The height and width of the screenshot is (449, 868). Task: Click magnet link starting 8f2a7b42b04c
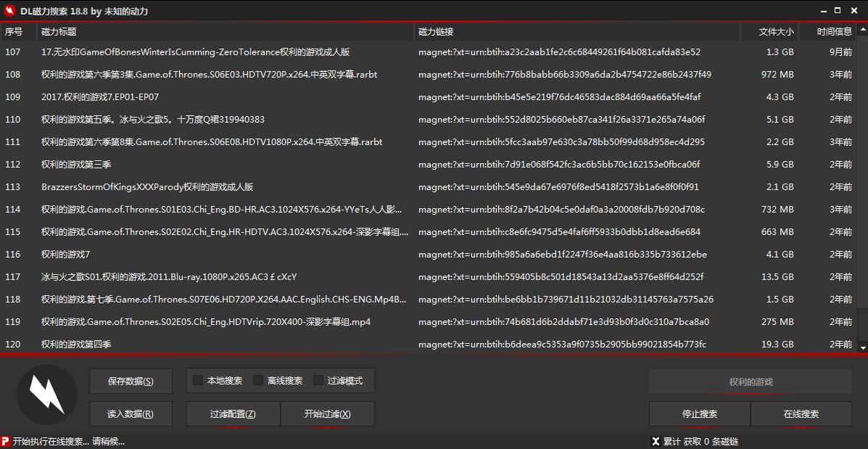(561, 210)
